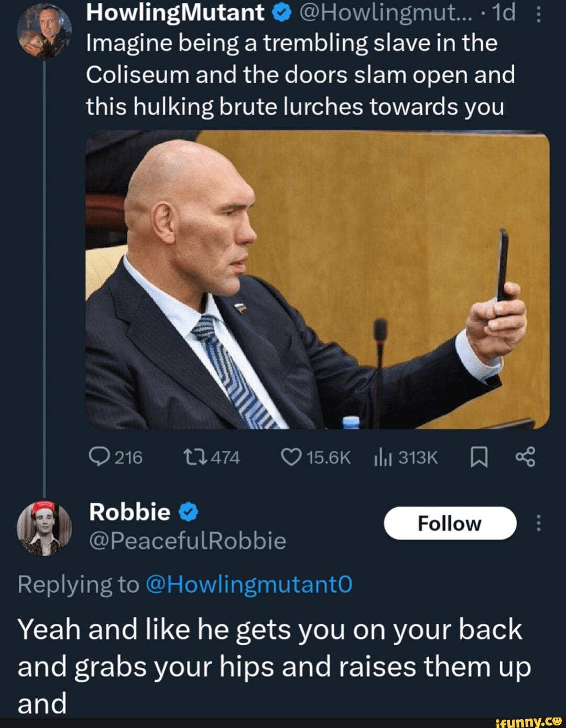Click HowlingMutant display name
This screenshot has height=728, width=566.
point(175,13)
